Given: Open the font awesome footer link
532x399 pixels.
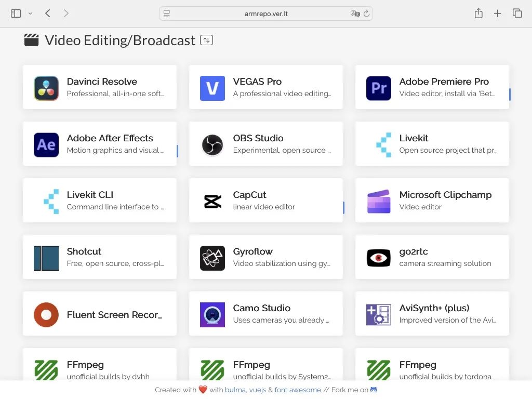Looking at the screenshot, I should 298,390.
